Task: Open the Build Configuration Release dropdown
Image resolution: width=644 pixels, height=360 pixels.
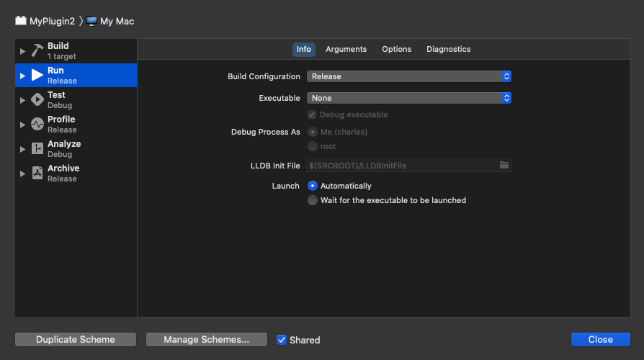Action: click(409, 76)
